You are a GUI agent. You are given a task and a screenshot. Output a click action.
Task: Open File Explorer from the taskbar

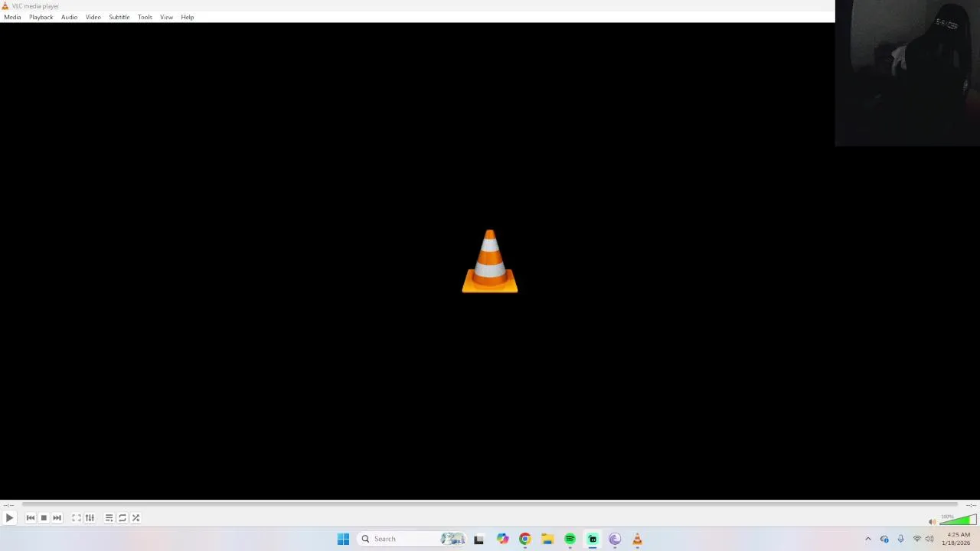click(547, 539)
